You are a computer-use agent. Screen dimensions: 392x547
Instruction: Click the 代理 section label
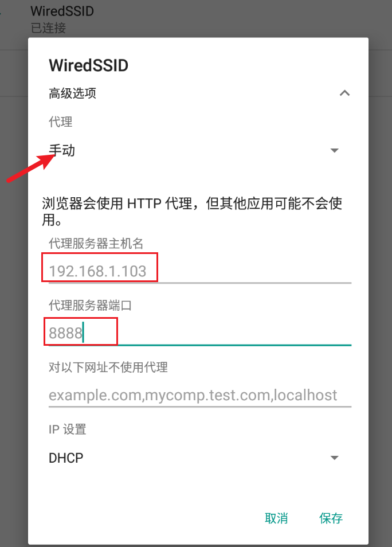(60, 122)
